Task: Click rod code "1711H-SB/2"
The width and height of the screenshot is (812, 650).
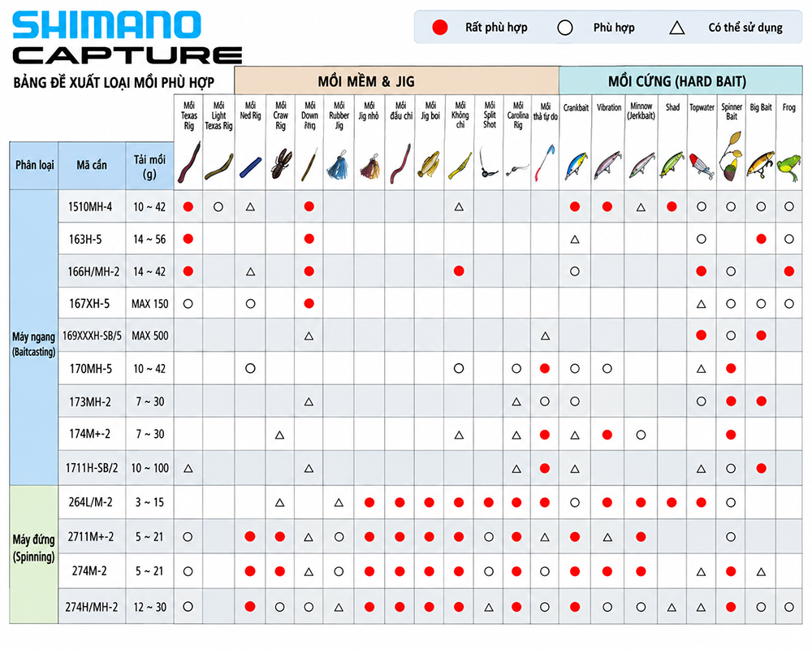Action: pos(92,468)
